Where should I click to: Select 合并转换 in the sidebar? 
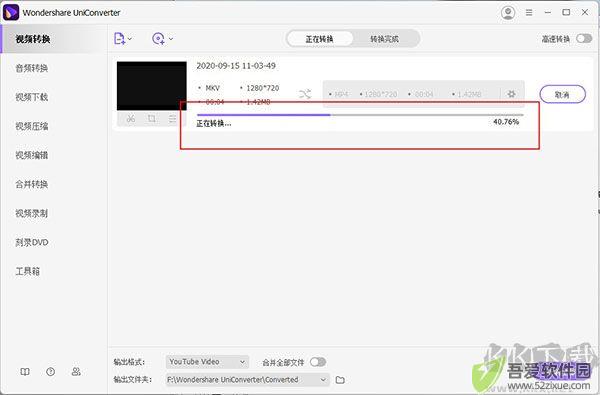click(32, 184)
